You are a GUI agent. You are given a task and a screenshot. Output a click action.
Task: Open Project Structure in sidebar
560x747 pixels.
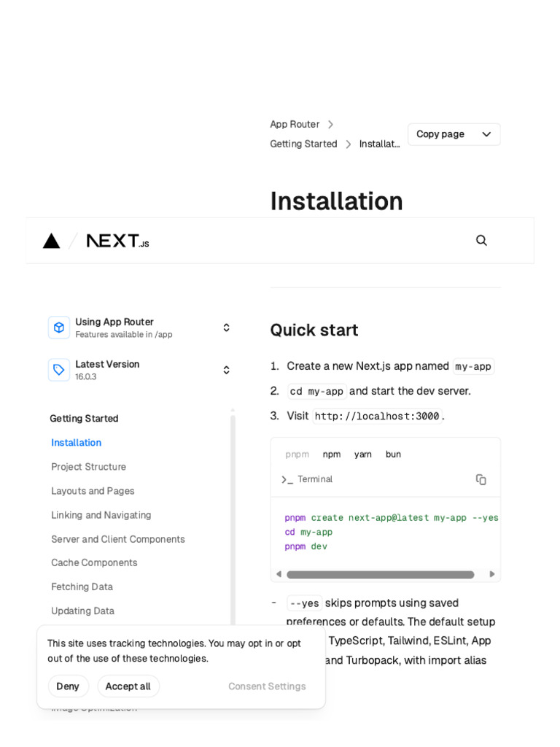tap(88, 467)
